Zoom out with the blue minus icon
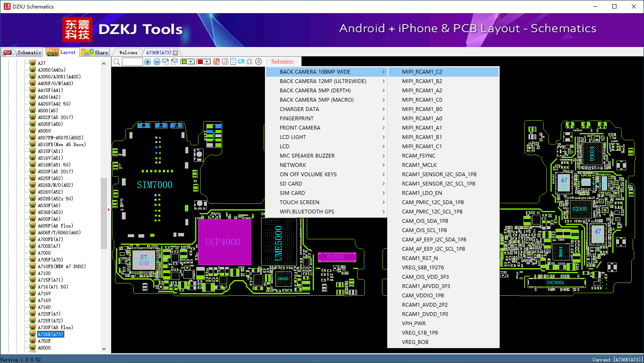This screenshot has height=363, width=644. click(157, 62)
